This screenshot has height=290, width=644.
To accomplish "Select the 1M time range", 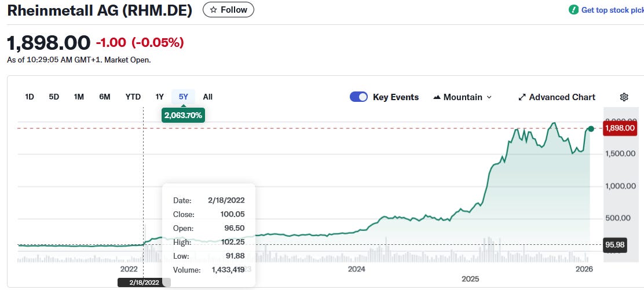I will 79,97.
